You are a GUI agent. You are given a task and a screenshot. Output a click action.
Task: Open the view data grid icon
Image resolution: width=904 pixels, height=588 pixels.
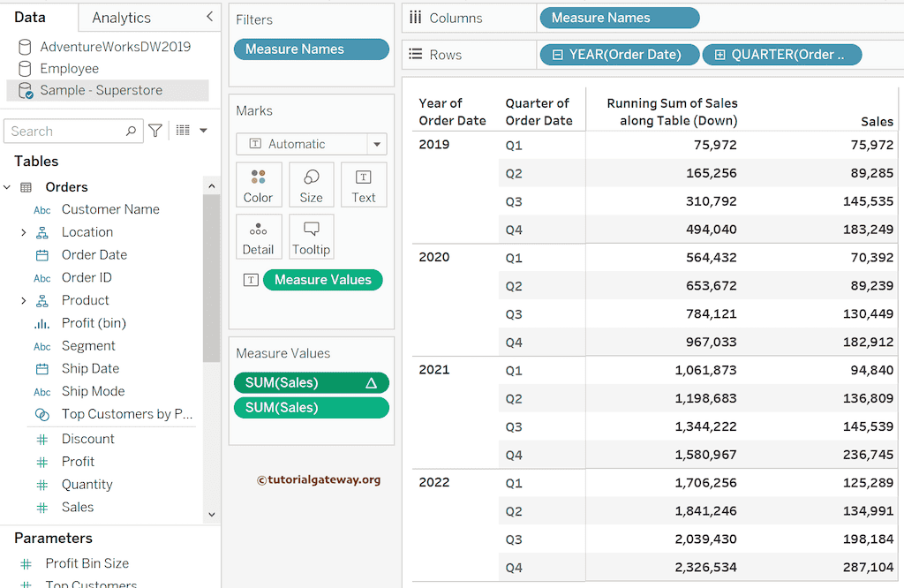coord(183,130)
